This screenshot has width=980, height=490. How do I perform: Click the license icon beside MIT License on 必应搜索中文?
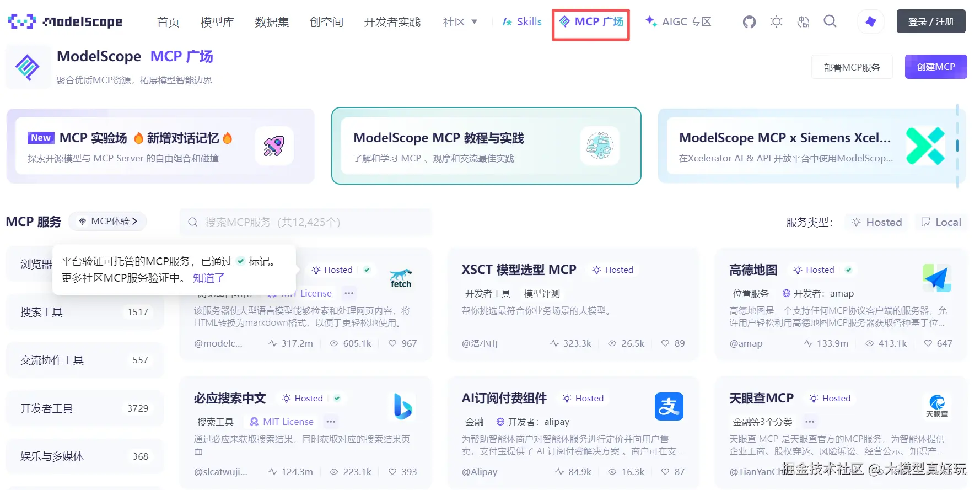254,422
